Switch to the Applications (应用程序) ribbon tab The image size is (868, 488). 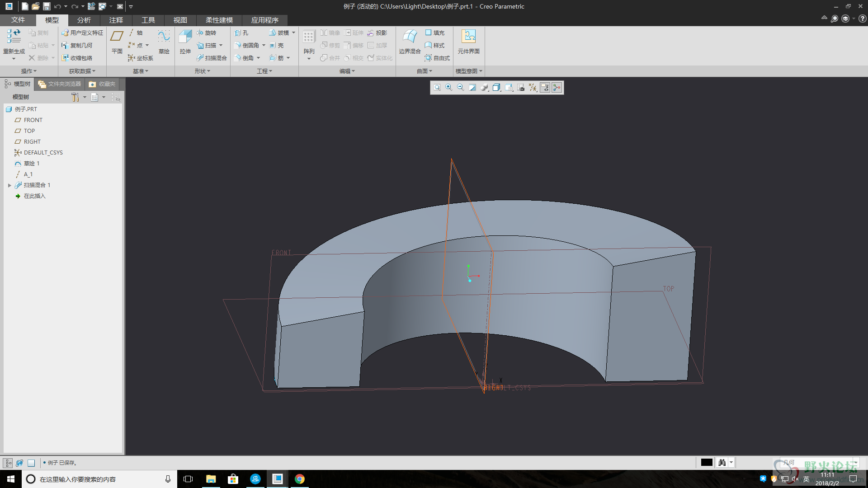pyautogui.click(x=264, y=20)
